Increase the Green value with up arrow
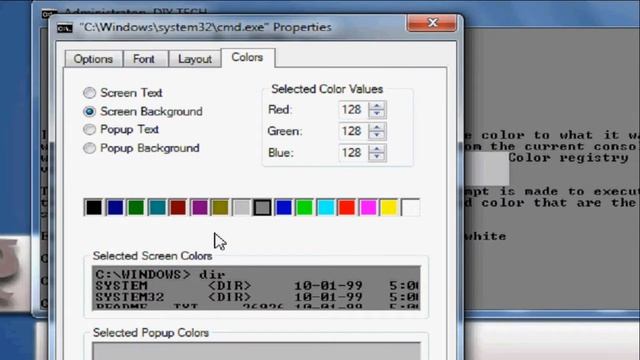Viewport: 640px width, 360px height. [377, 127]
